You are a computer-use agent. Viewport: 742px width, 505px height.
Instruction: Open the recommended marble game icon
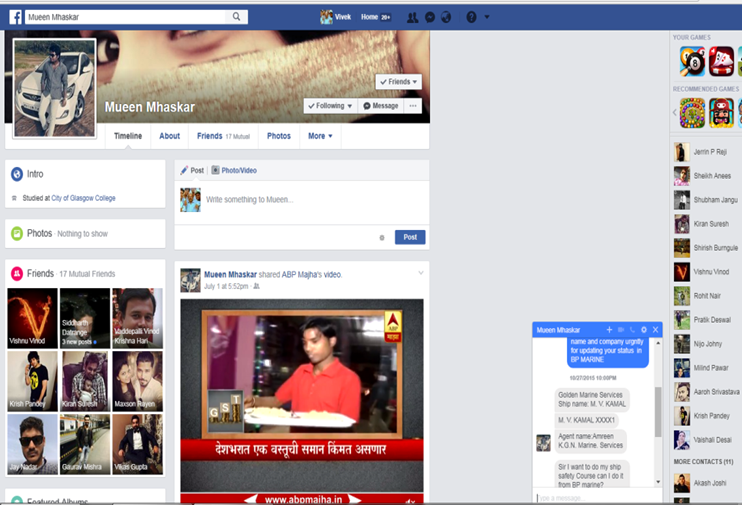click(x=692, y=113)
